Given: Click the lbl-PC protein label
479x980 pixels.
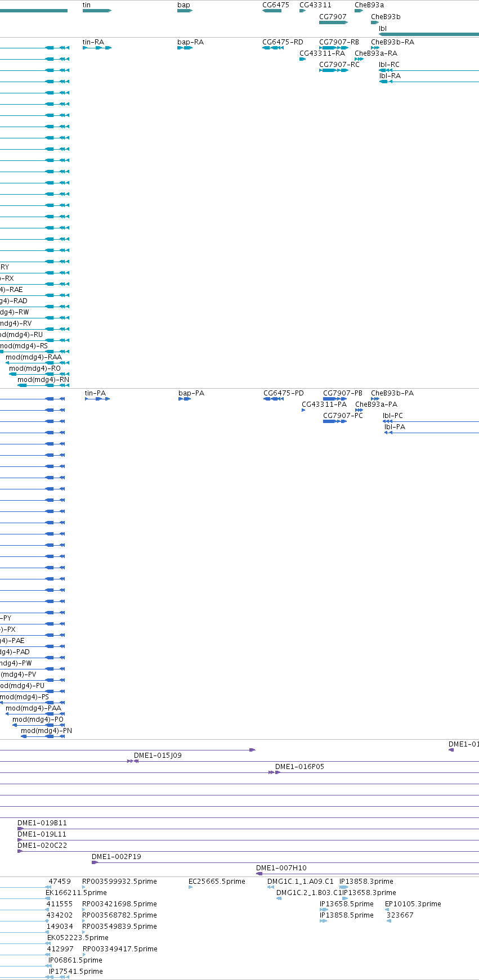Looking at the screenshot, I should 393,416.
